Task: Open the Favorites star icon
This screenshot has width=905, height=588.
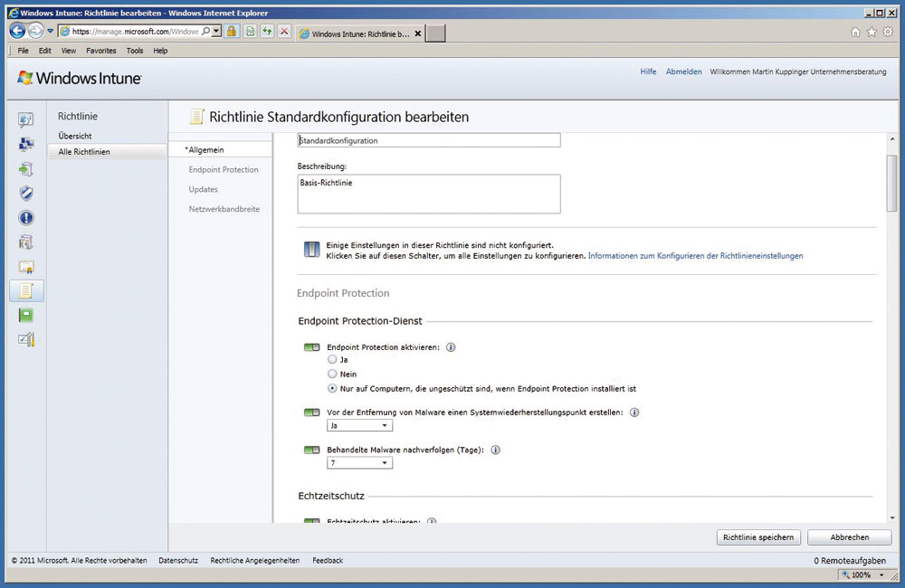Action: coord(872,33)
